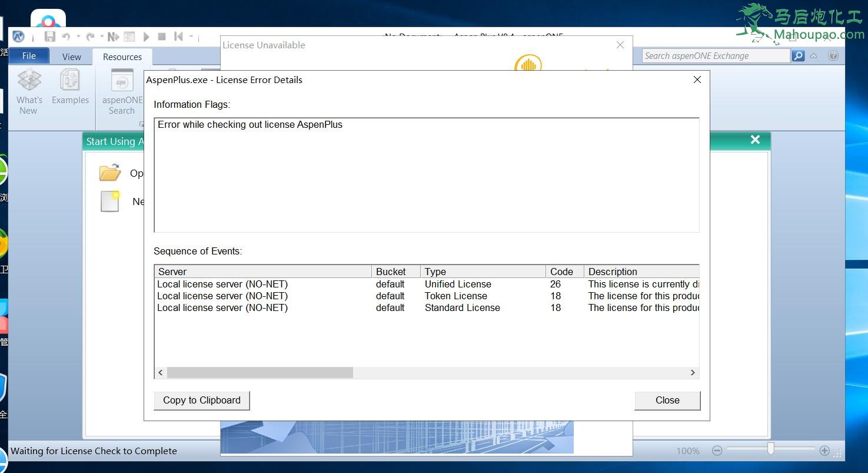Click the zoom out minus button
868x473 pixels.
(x=717, y=451)
